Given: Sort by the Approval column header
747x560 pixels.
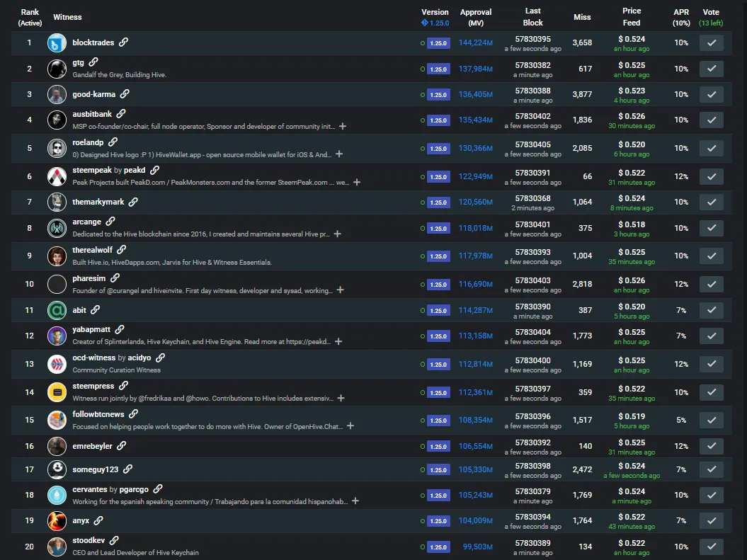Looking at the screenshot, I should [x=475, y=17].
